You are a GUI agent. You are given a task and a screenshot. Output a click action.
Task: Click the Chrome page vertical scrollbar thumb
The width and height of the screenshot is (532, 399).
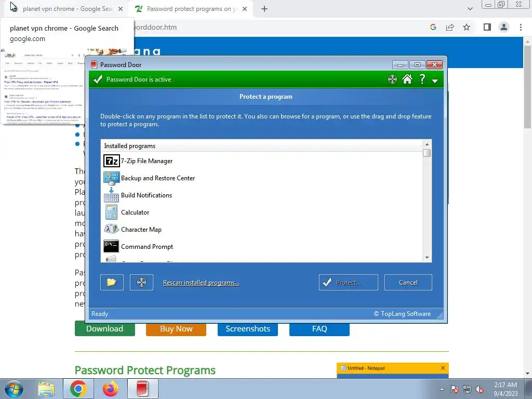(527, 87)
